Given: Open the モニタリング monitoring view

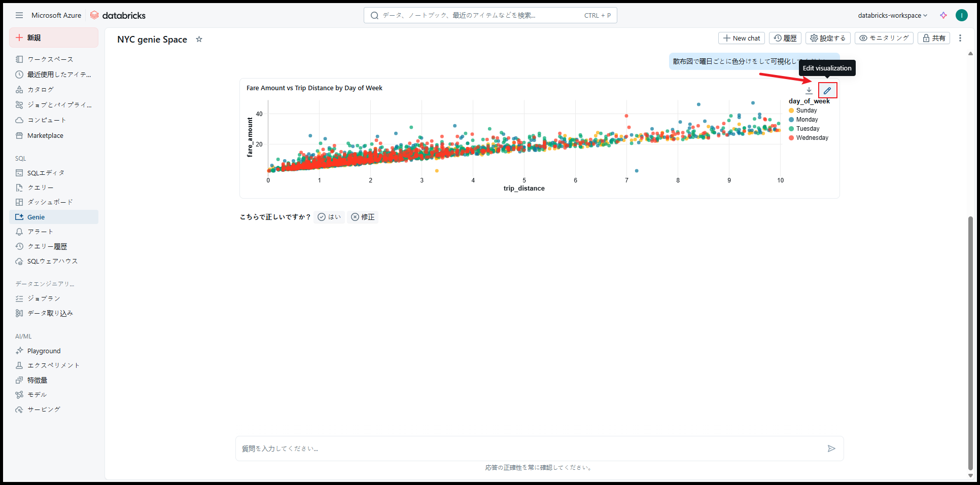Looking at the screenshot, I should (884, 38).
